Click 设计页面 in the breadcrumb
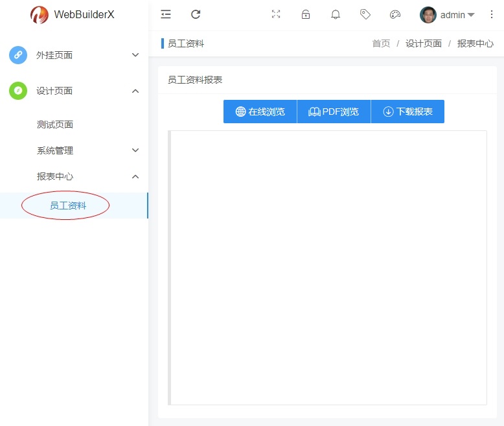This screenshot has height=426, width=504. click(x=423, y=43)
